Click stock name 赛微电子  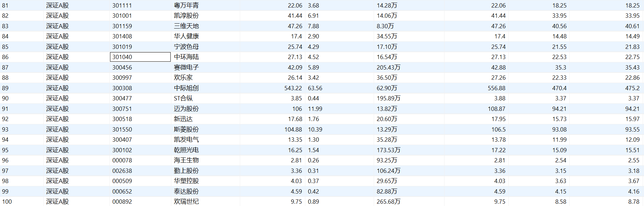click(186, 68)
